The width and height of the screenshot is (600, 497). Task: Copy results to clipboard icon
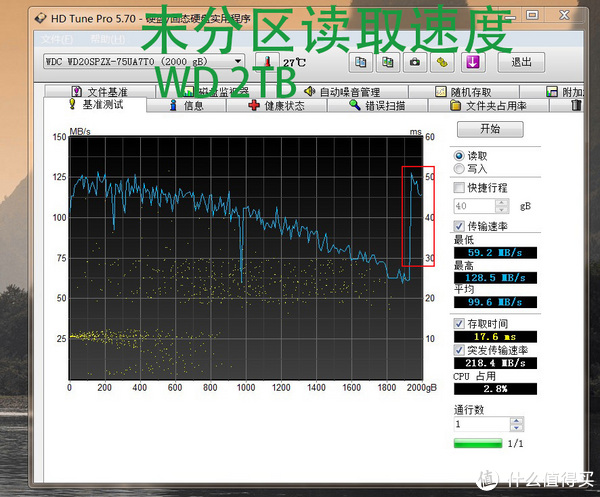pos(360,62)
